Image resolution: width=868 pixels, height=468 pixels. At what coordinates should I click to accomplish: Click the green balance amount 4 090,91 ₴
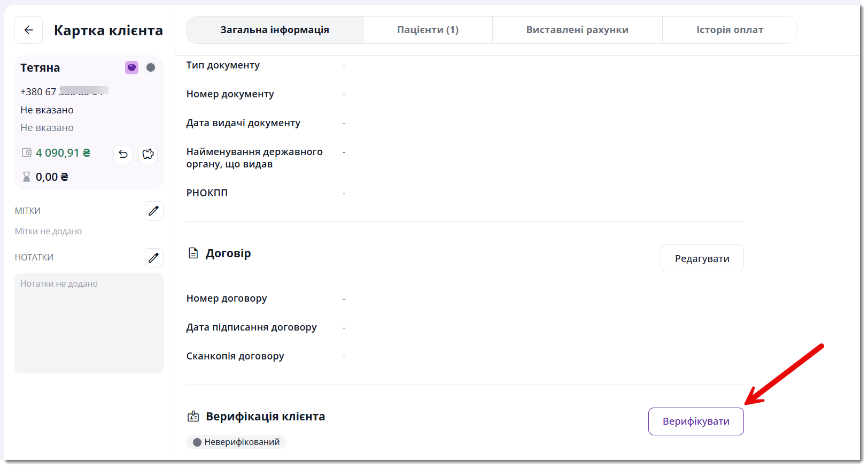point(63,153)
